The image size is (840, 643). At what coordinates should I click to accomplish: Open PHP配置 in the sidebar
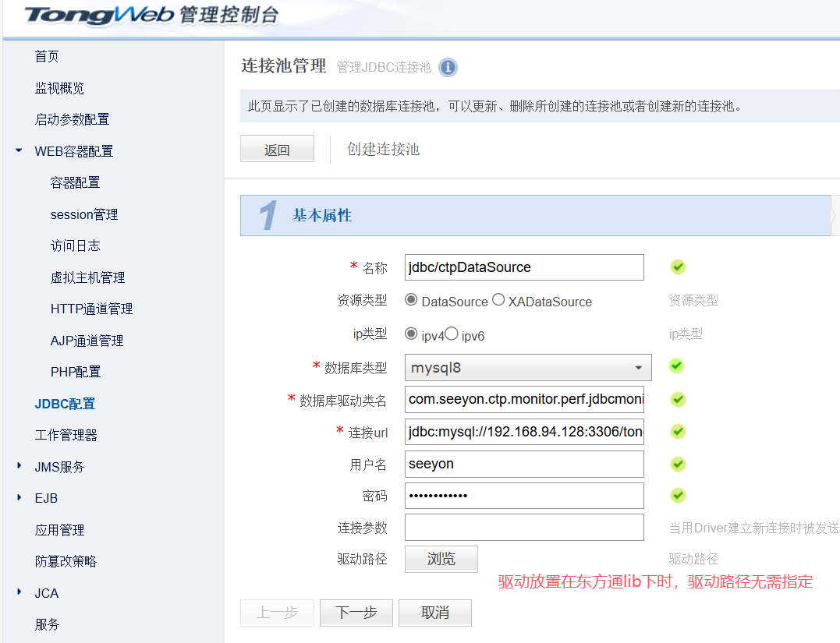coord(76,372)
